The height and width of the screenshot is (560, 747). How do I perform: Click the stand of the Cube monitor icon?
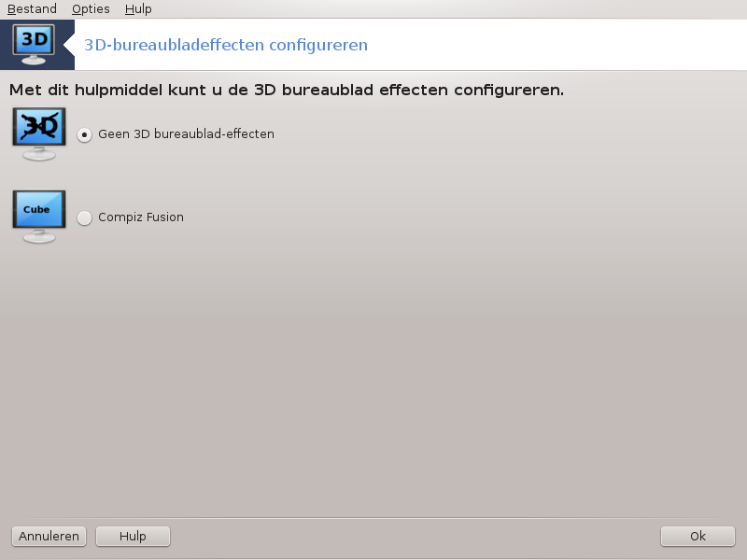[x=39, y=236]
